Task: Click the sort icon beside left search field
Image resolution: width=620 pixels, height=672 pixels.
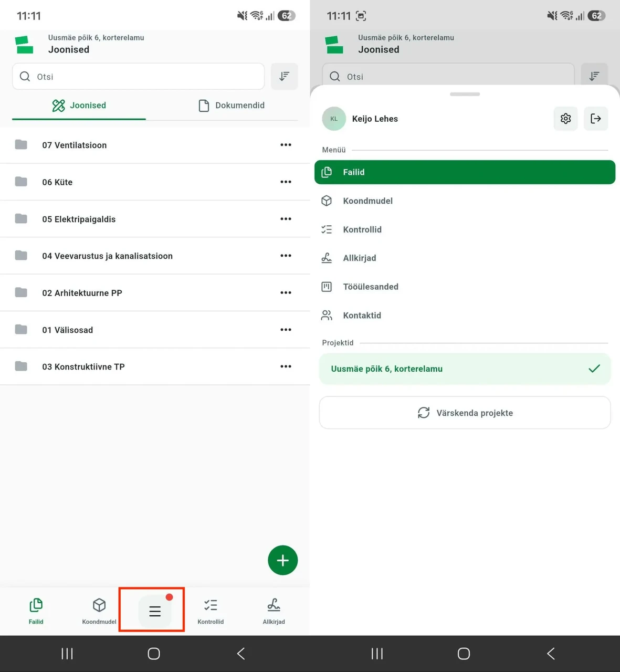Action: pyautogui.click(x=285, y=77)
